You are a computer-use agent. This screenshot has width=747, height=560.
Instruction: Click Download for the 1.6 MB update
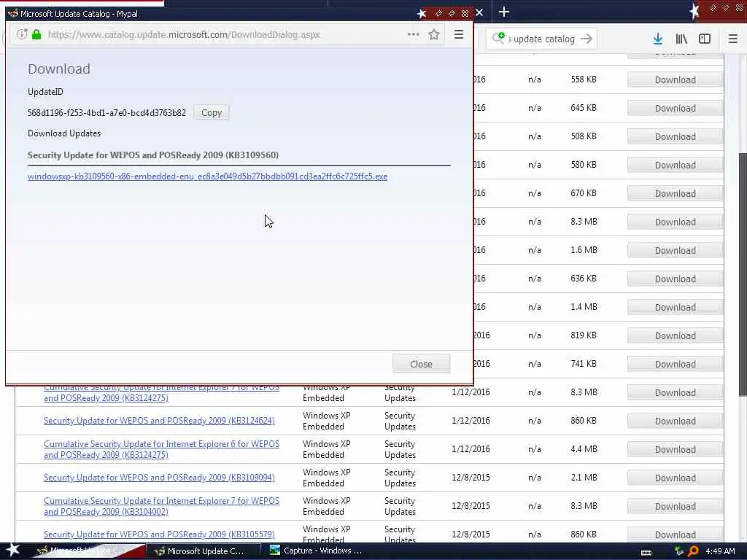[675, 251]
